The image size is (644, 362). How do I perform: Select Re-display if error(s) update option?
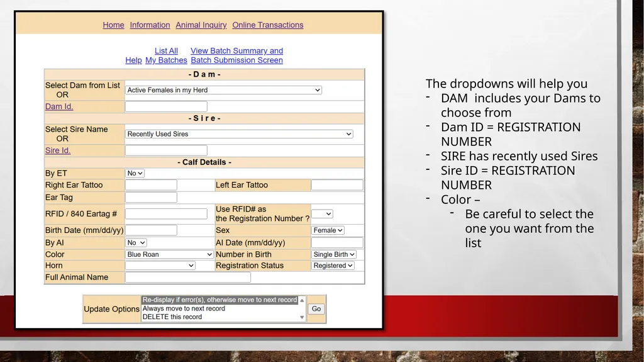pos(219,300)
